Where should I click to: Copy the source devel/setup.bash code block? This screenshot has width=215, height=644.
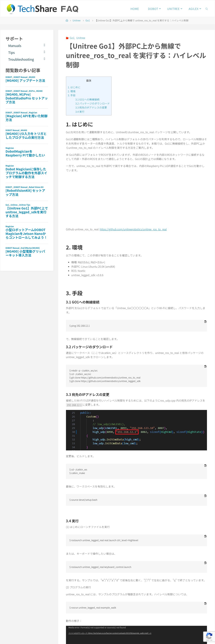point(205,496)
